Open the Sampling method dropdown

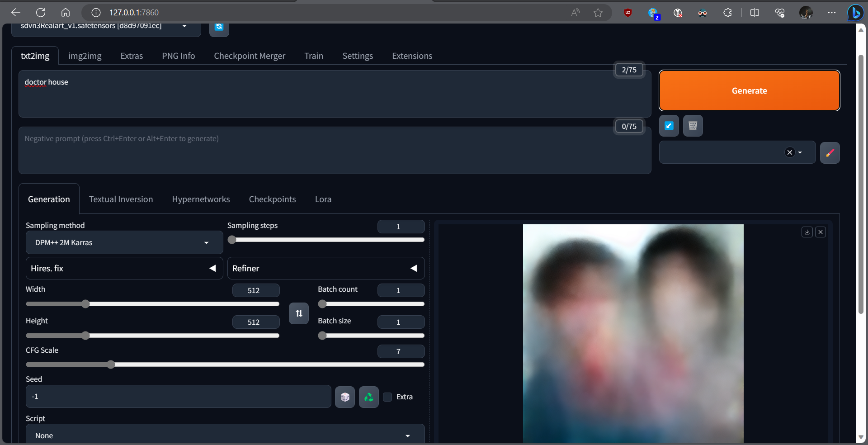124,242
